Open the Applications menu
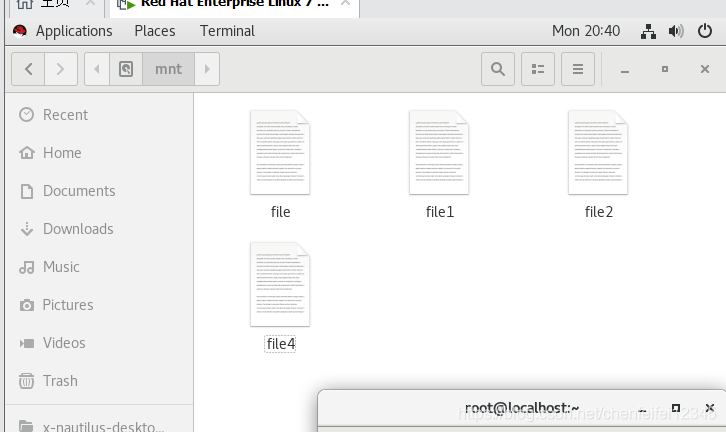The height and width of the screenshot is (432, 726). pyautogui.click(x=74, y=31)
